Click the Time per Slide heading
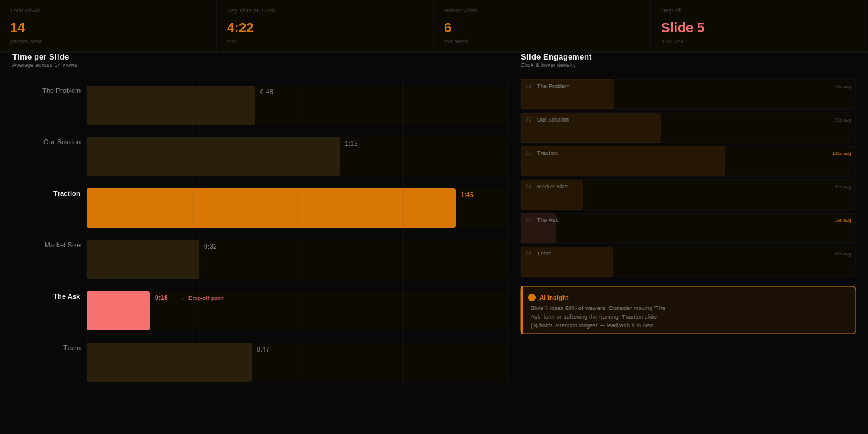868x434 pixels. click(41, 57)
